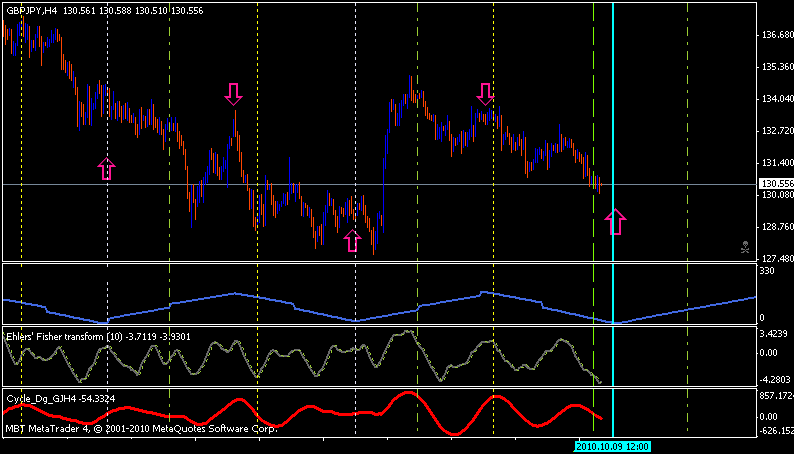Click the 2010.10.09 12:00 date label
This screenshot has height=454, width=794.
(612, 446)
